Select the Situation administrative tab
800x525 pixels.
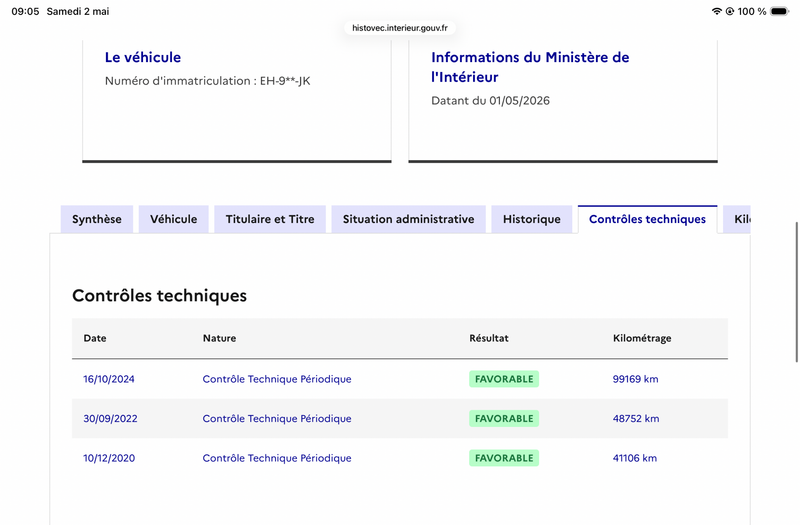tap(408, 219)
